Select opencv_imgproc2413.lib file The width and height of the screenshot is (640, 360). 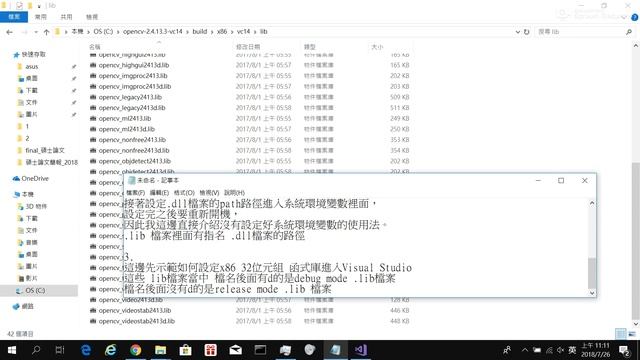(133, 76)
